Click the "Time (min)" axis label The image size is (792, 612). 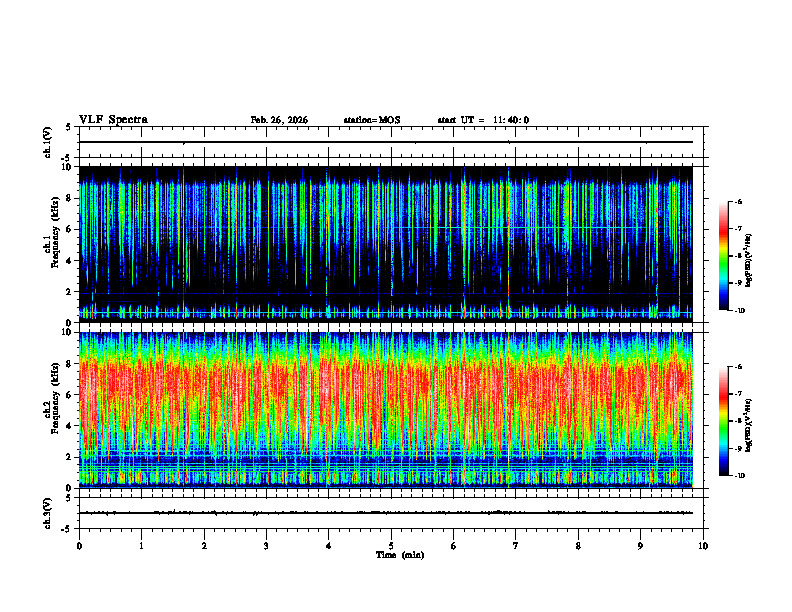coord(400,555)
